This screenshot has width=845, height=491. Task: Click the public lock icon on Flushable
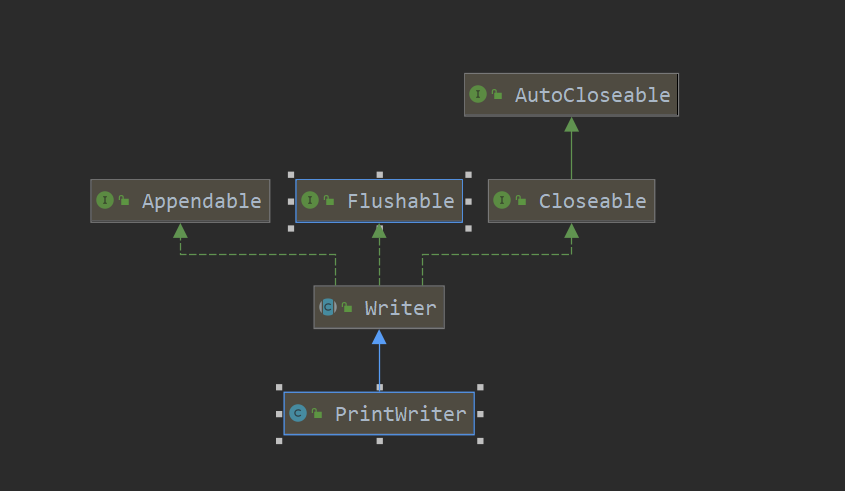[329, 201]
